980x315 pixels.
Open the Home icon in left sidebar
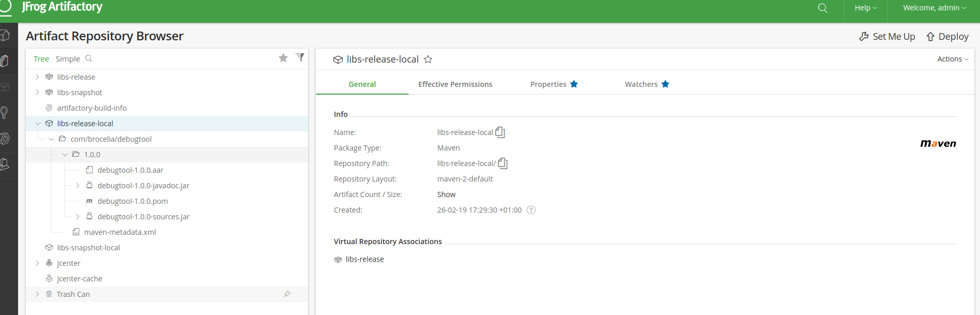5,35
